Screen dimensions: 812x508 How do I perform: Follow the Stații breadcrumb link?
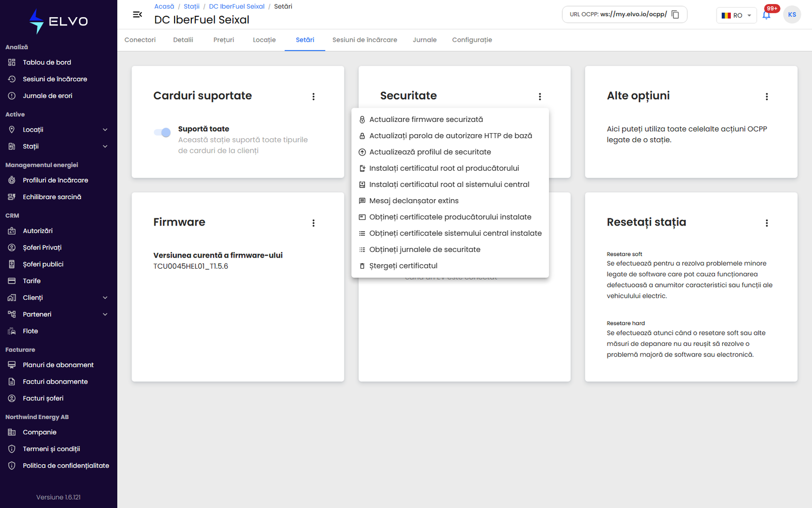click(x=191, y=7)
